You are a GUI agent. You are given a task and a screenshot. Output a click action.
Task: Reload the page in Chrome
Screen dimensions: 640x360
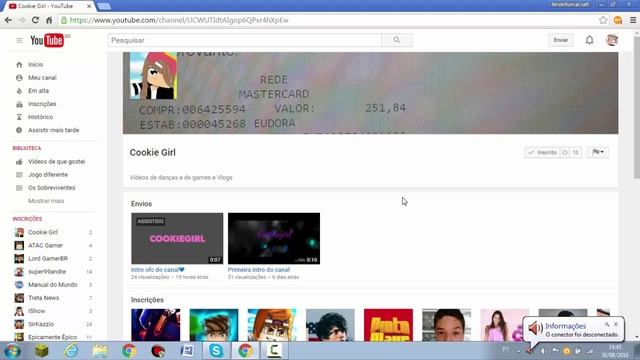tap(36, 20)
